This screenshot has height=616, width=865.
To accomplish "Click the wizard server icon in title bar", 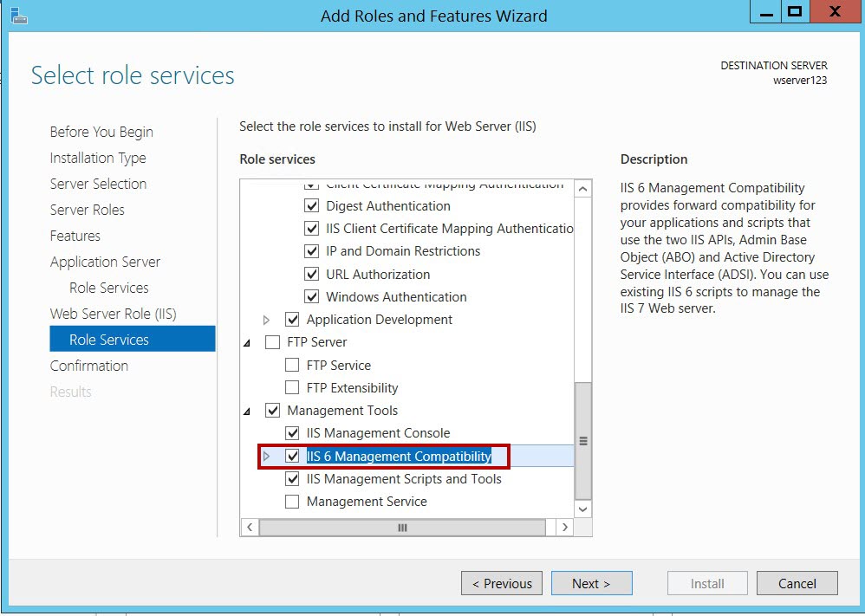I will 19,16.
